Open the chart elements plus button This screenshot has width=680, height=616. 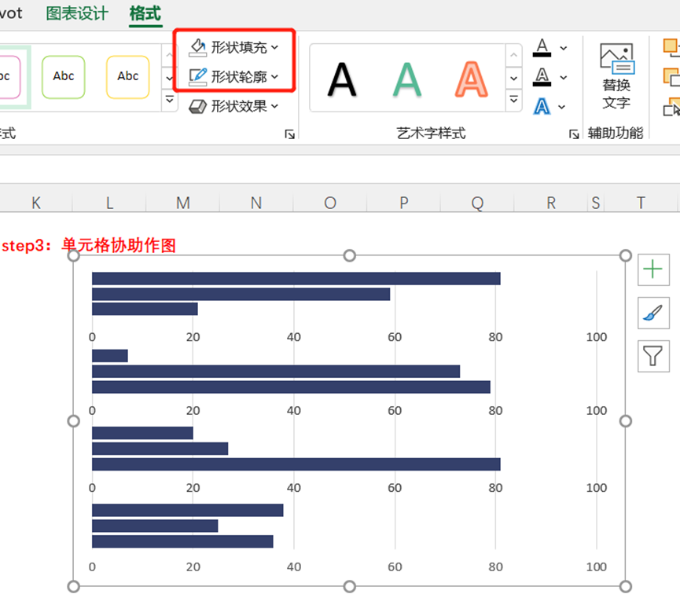(653, 269)
